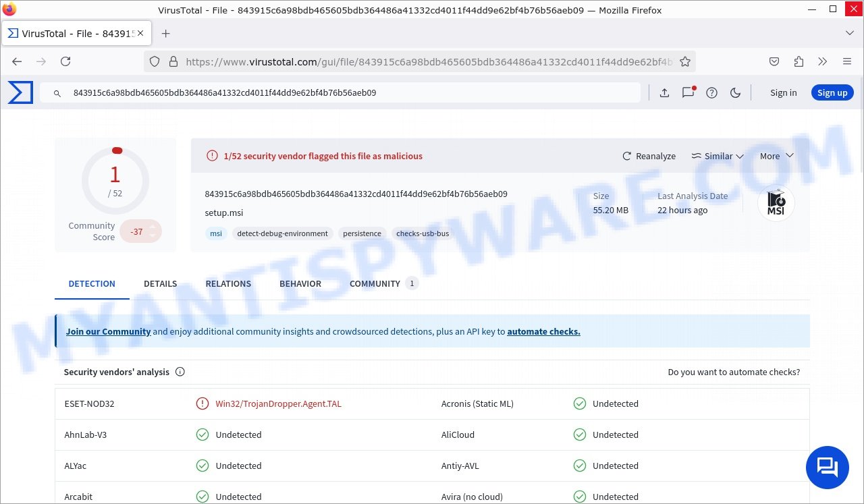Screen dimensions: 864x504
Task: Expand the Similar dropdown
Action: coord(718,156)
